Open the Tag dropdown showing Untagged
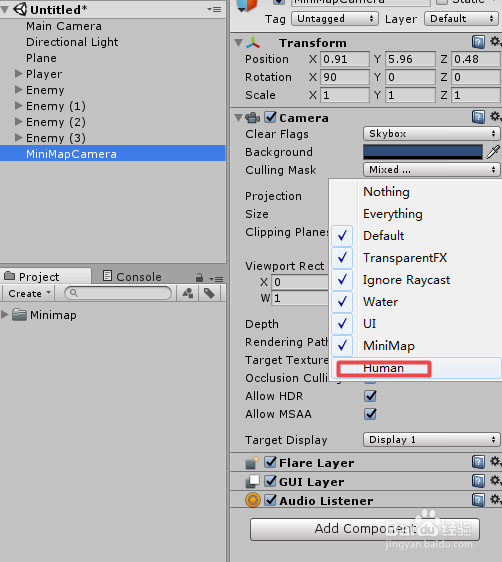502x562 pixels. [x=335, y=19]
